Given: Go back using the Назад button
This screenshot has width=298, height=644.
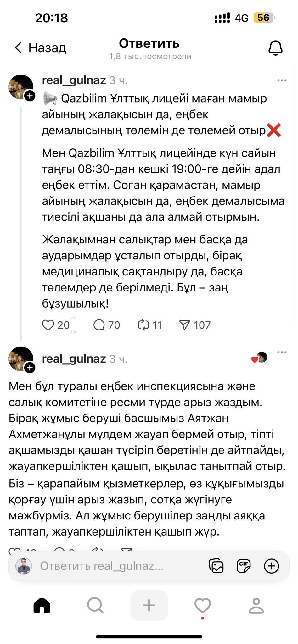Looking at the screenshot, I should 40,48.
